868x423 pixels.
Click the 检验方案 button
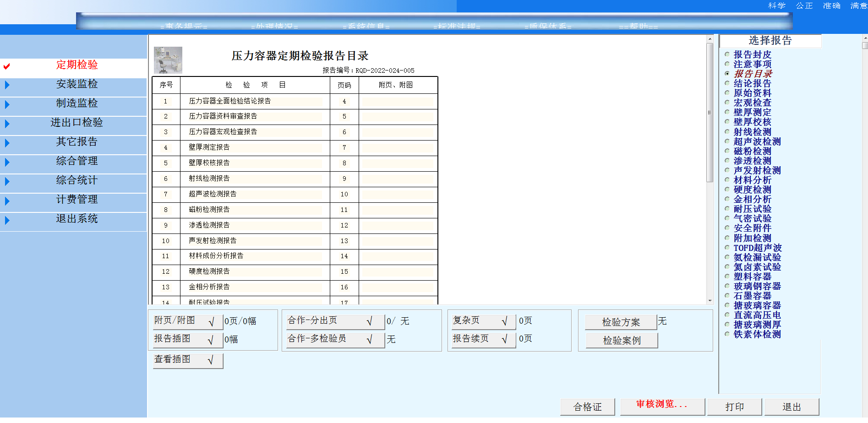[x=621, y=322]
